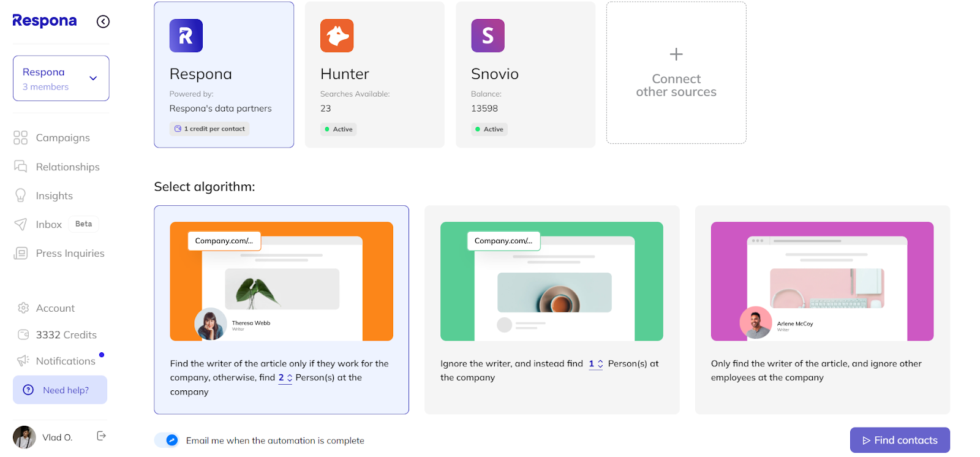Open the Inbox
Screen dimensions: 980x457
[x=49, y=224]
